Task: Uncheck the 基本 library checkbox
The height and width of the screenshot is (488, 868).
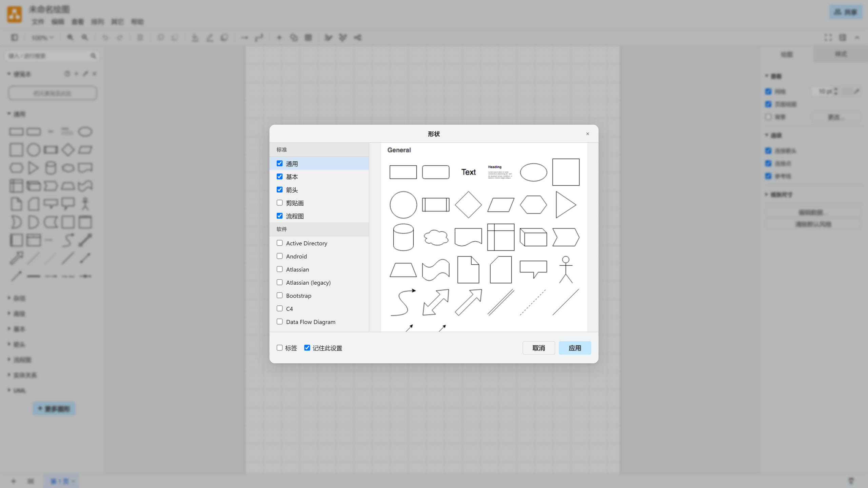Action: [279, 177]
